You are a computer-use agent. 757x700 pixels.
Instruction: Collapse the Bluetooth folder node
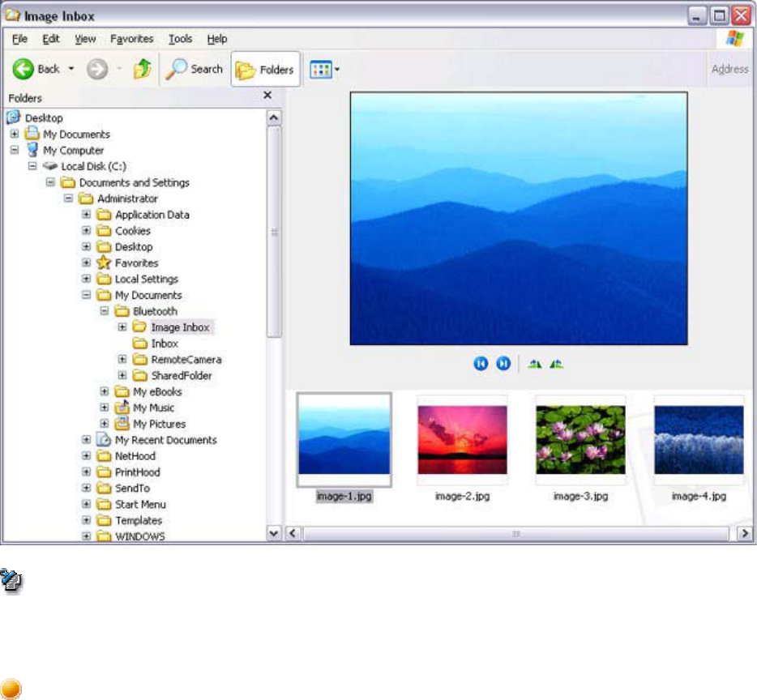click(105, 311)
